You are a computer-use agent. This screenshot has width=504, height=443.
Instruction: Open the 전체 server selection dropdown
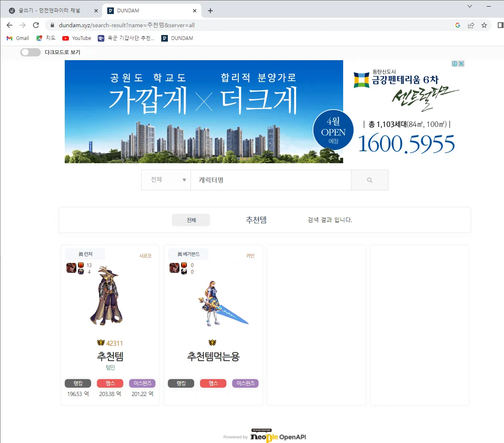pos(166,180)
